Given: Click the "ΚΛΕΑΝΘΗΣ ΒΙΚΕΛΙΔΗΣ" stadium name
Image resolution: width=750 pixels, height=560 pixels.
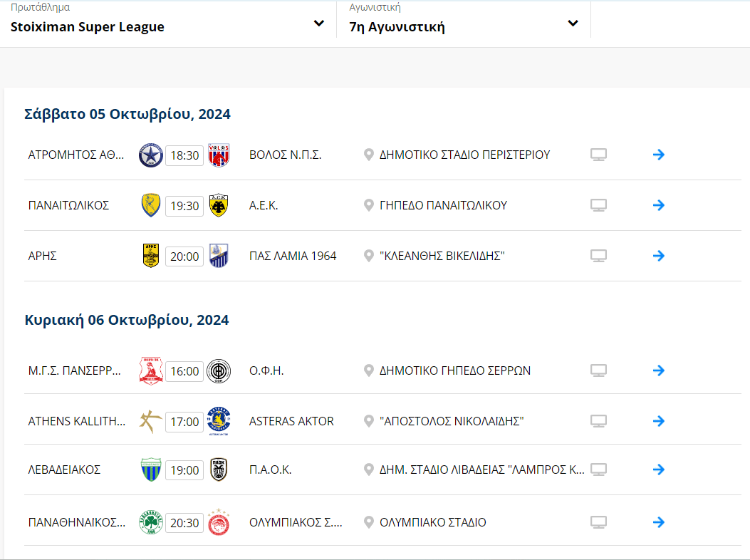Looking at the screenshot, I should [442, 256].
